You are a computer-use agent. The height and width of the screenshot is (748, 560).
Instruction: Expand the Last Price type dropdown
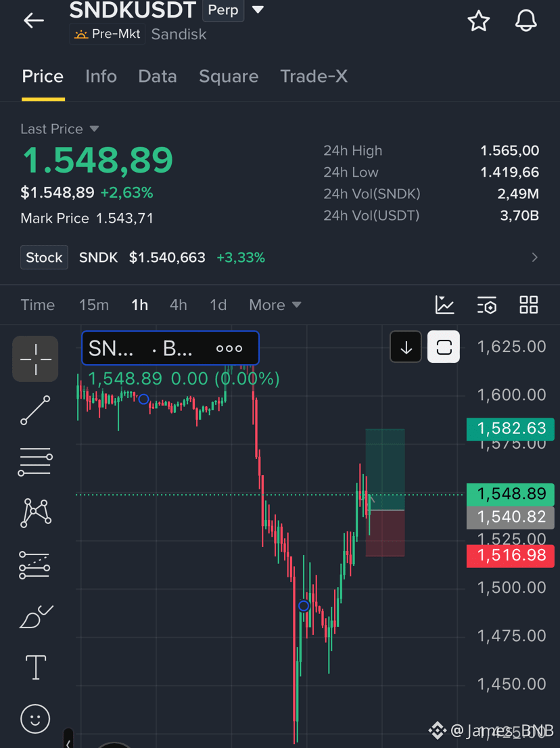pos(95,129)
